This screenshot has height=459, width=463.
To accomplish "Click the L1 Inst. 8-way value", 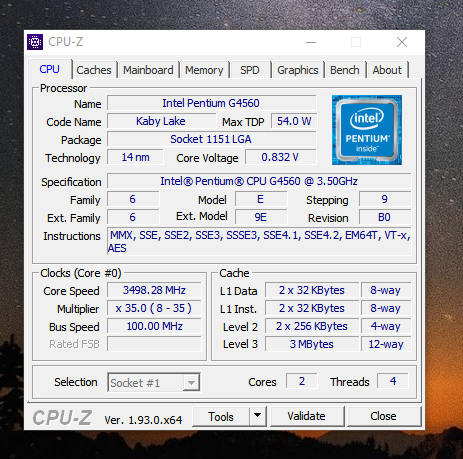I will coord(386,308).
